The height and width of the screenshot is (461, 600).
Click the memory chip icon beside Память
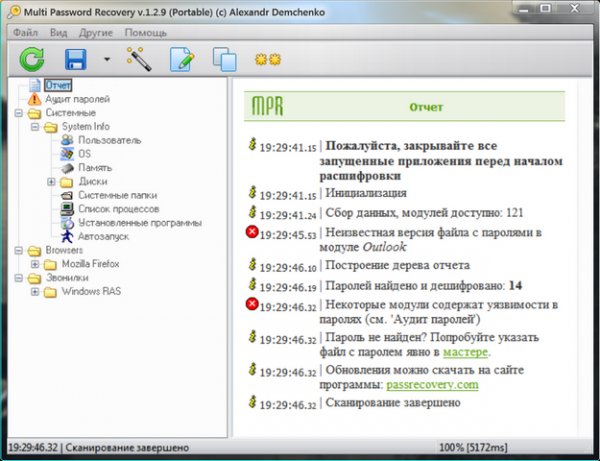tap(67, 168)
